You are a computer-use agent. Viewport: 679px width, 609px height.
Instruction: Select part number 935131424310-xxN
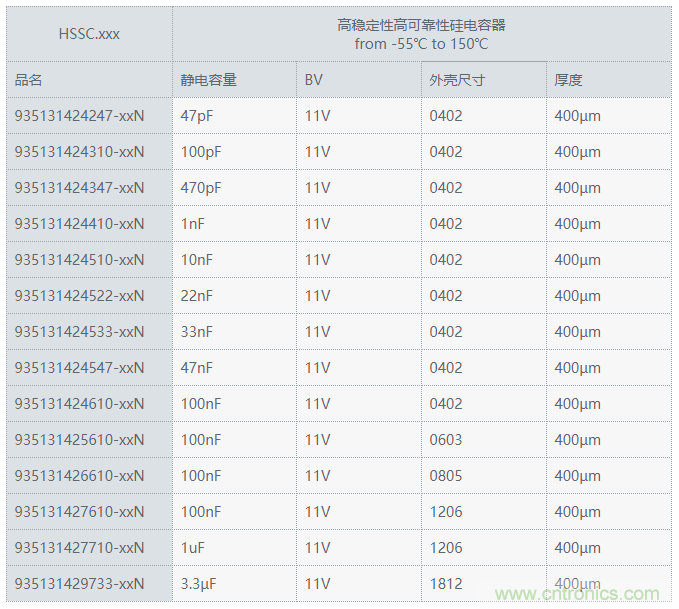click(x=79, y=152)
